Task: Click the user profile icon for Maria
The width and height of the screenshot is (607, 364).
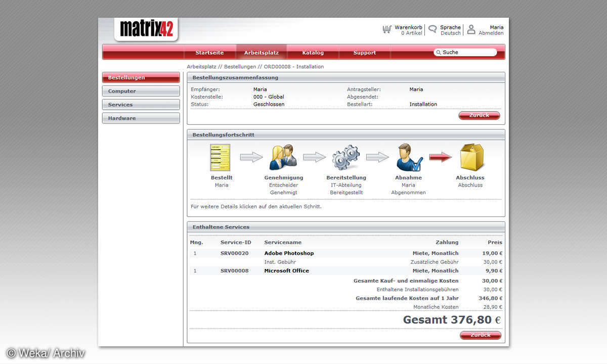Action: (471, 29)
